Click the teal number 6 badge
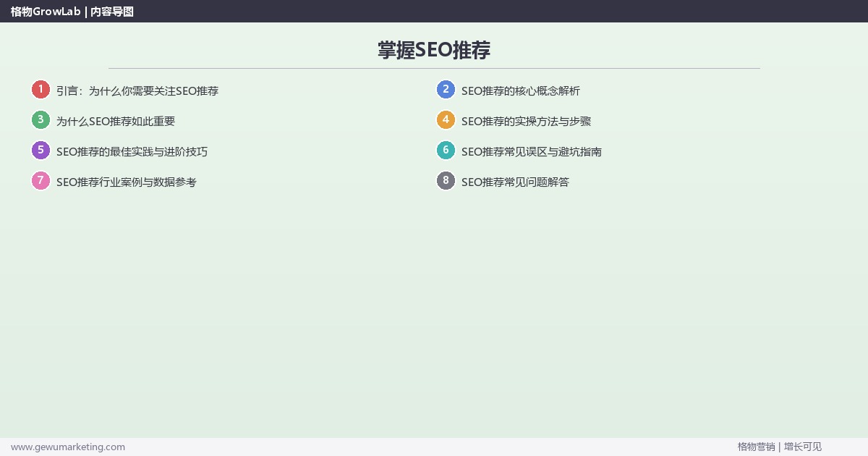This screenshot has height=456, width=868. coord(446,151)
